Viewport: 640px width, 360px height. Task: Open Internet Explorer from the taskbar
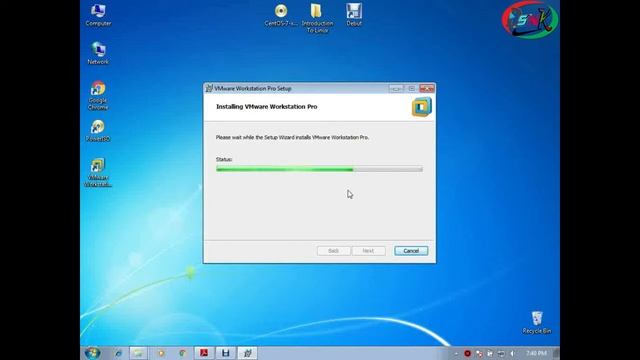(x=118, y=353)
